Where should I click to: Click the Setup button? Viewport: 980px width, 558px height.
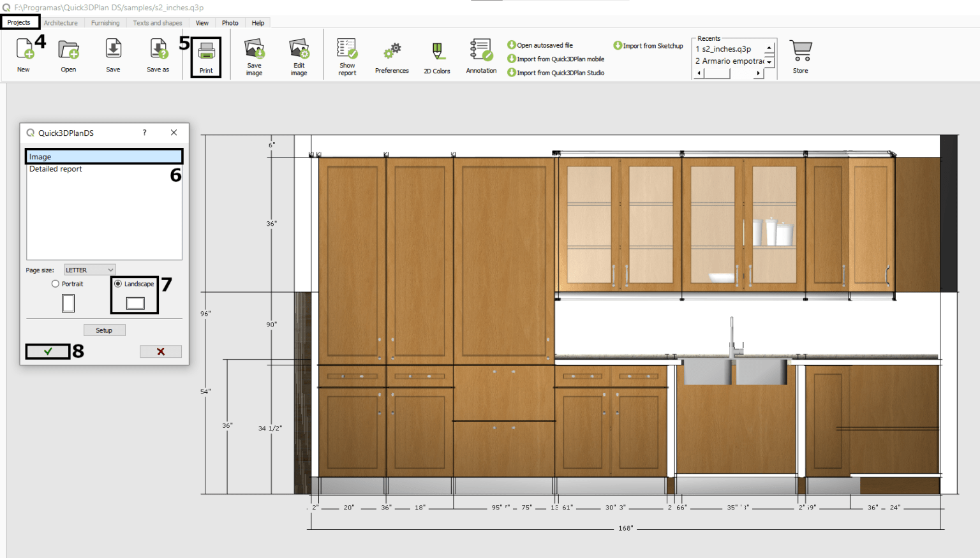[x=104, y=330]
